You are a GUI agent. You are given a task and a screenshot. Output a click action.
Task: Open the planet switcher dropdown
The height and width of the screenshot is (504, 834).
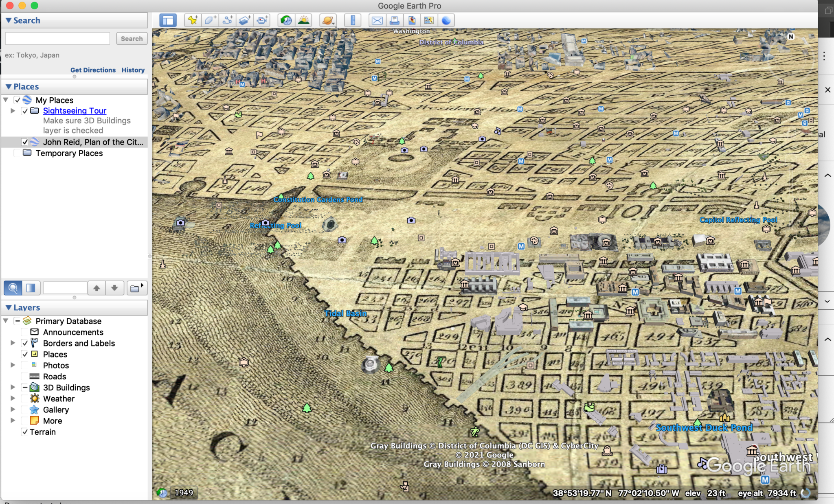328,20
